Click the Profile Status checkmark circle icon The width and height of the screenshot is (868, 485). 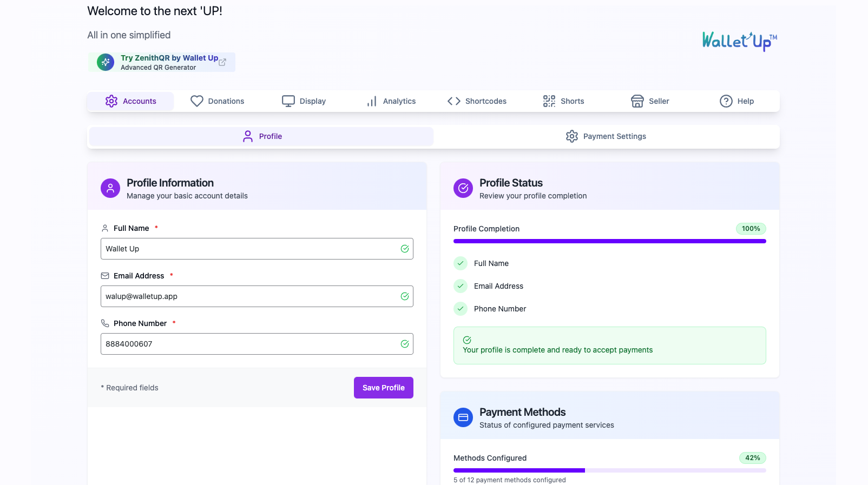[x=463, y=188]
